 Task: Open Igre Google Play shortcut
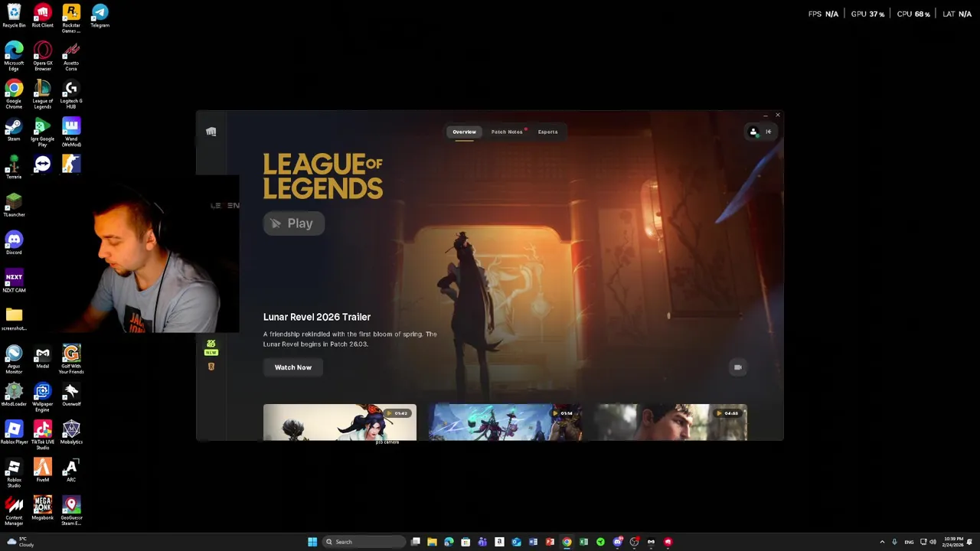coord(42,132)
